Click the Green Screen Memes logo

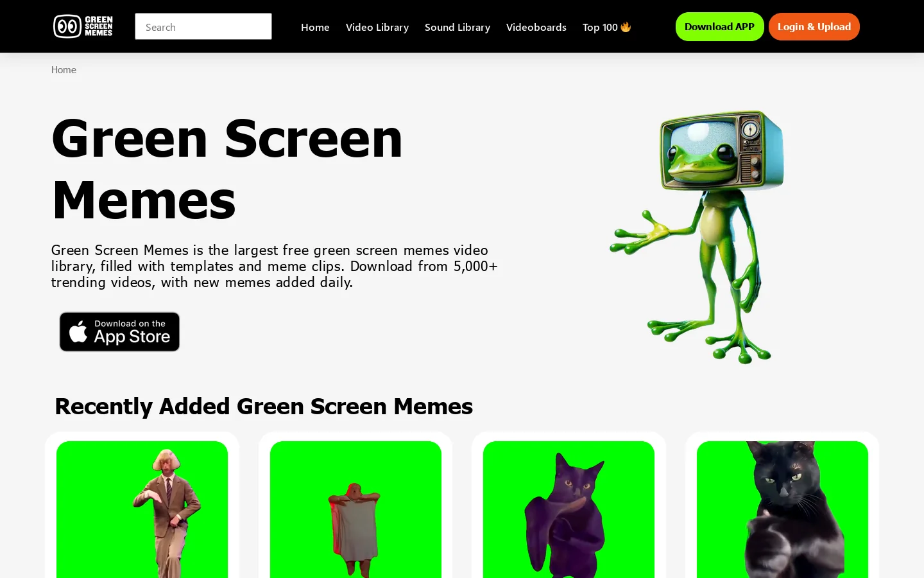point(83,26)
